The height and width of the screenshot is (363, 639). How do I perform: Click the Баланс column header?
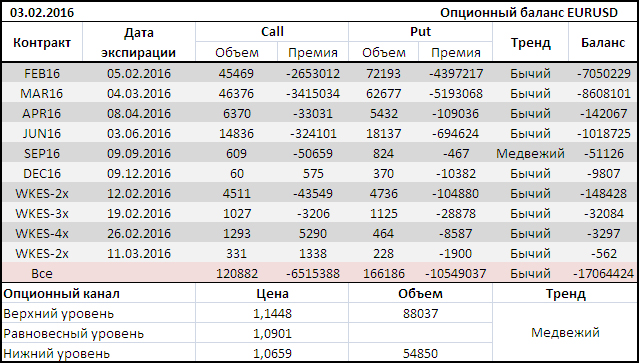[x=603, y=42]
